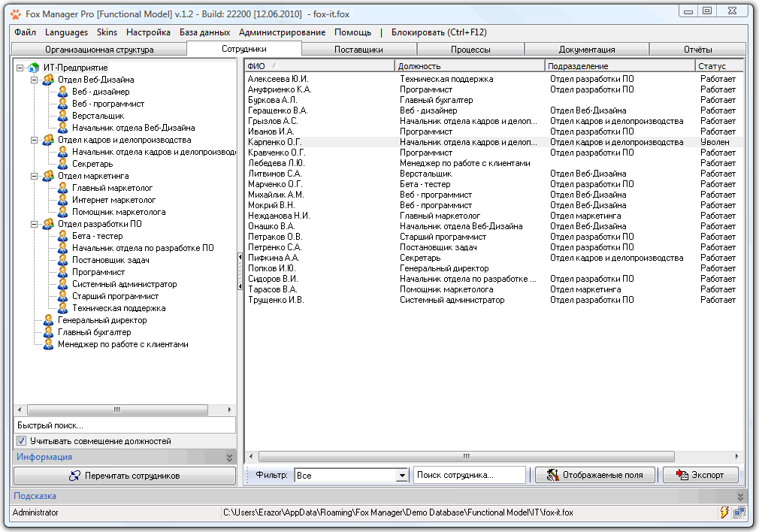Click the Постановщик задач position icon
Viewport: 759px width, 532px height.
tap(62, 260)
